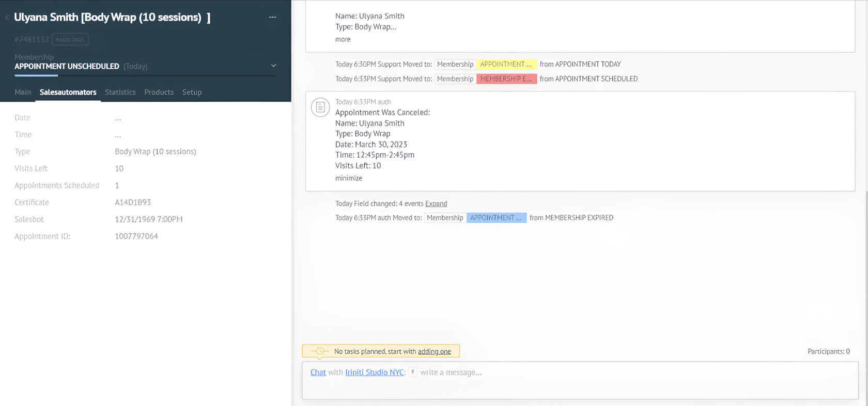Click the Certificate field value A14D1B93
Viewport: 868px width, 406px height.
pos(133,202)
